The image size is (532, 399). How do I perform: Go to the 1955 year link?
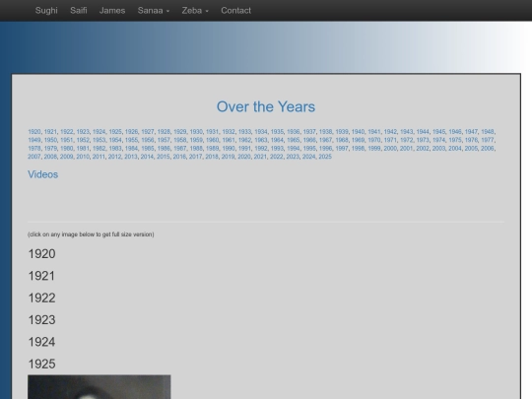[x=131, y=140]
